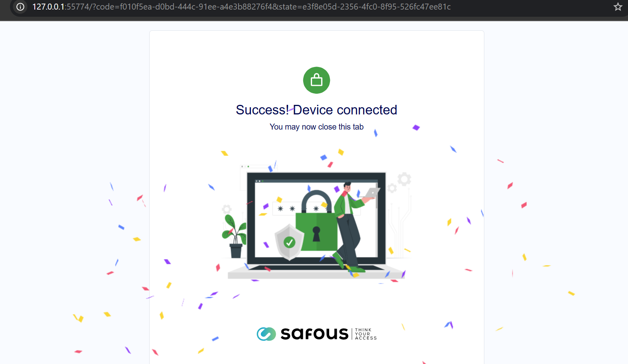Click the URL text in the address bar
The image size is (628, 364).
pyautogui.click(x=241, y=7)
